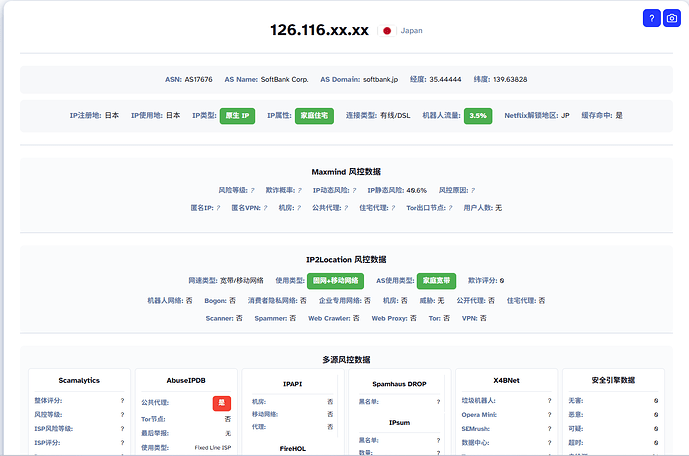Click the X4BNet card title
Screen dimensions: 689x456
click(x=506, y=380)
